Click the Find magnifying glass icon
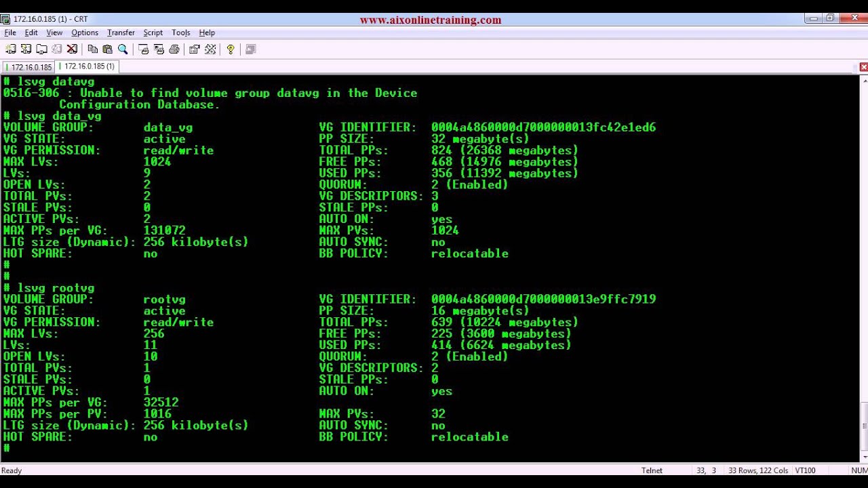868x488 pixels. (123, 49)
